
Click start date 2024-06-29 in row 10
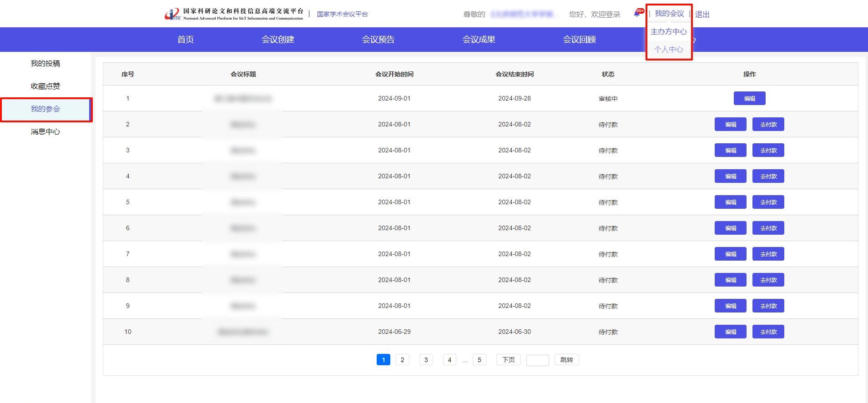(x=394, y=332)
